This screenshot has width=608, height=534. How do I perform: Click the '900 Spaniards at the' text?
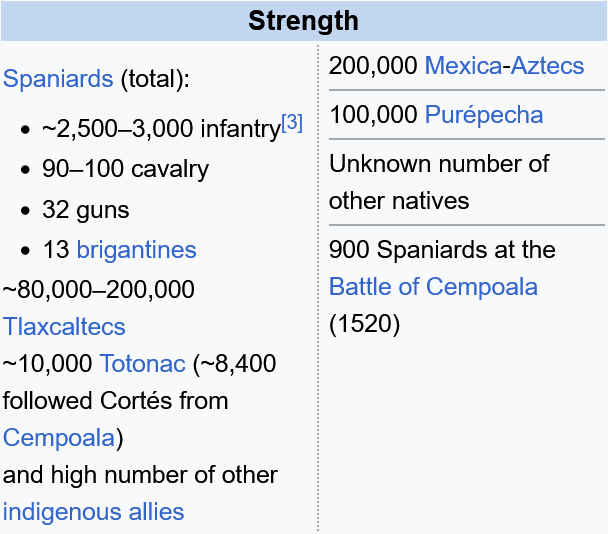442,249
